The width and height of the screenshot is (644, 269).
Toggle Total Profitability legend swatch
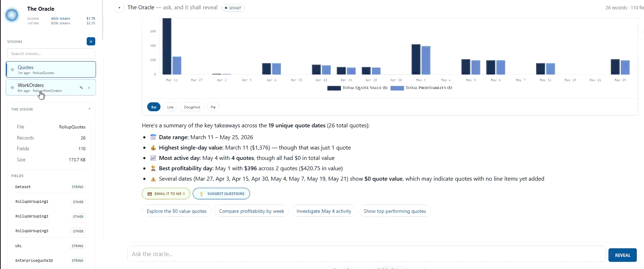(397, 88)
